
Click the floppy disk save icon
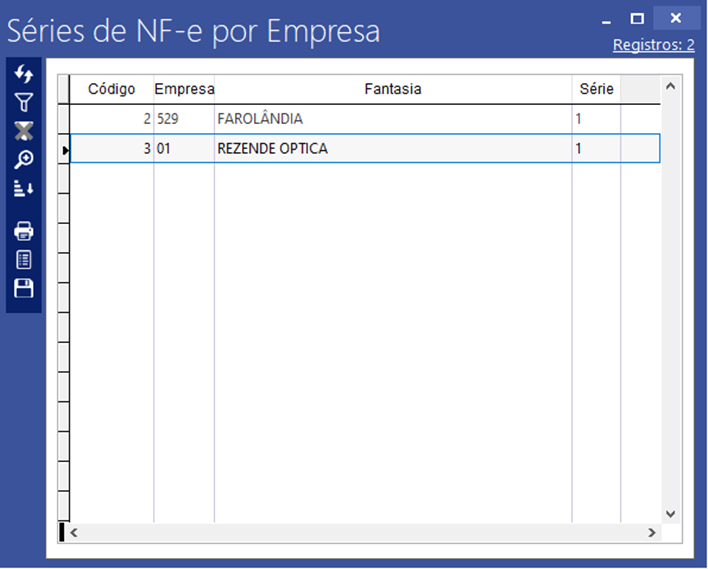(x=24, y=289)
